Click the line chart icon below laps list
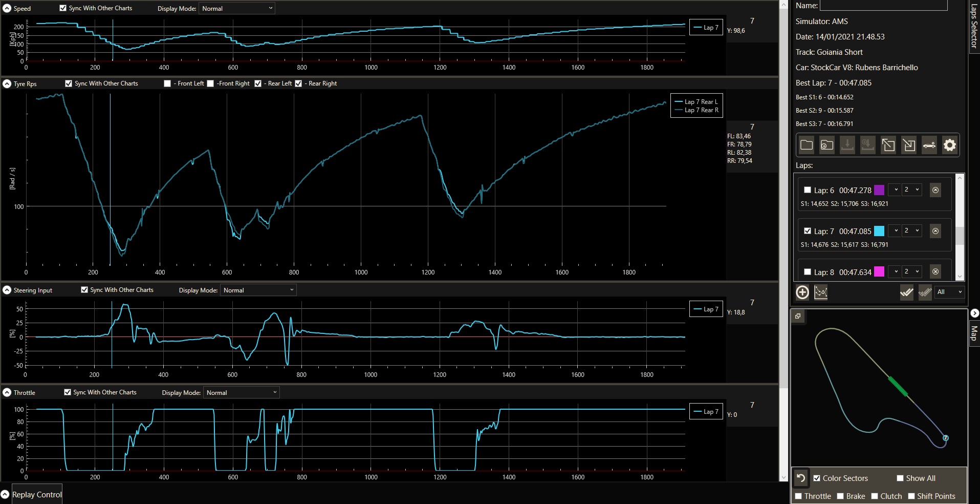 (x=821, y=292)
